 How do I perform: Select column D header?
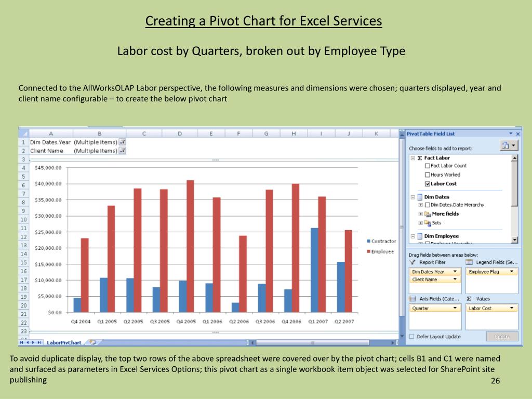click(x=180, y=134)
